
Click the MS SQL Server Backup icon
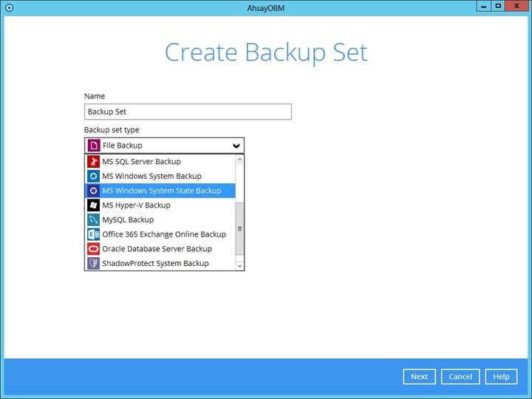tap(93, 161)
